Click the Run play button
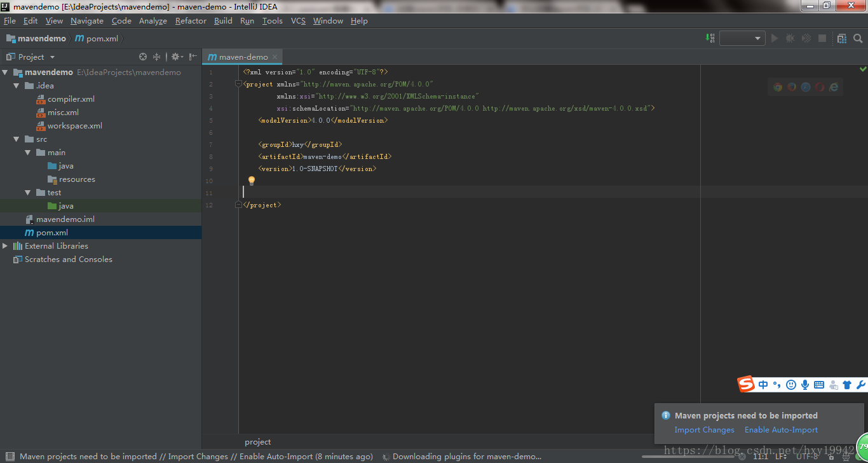 pyautogui.click(x=775, y=38)
